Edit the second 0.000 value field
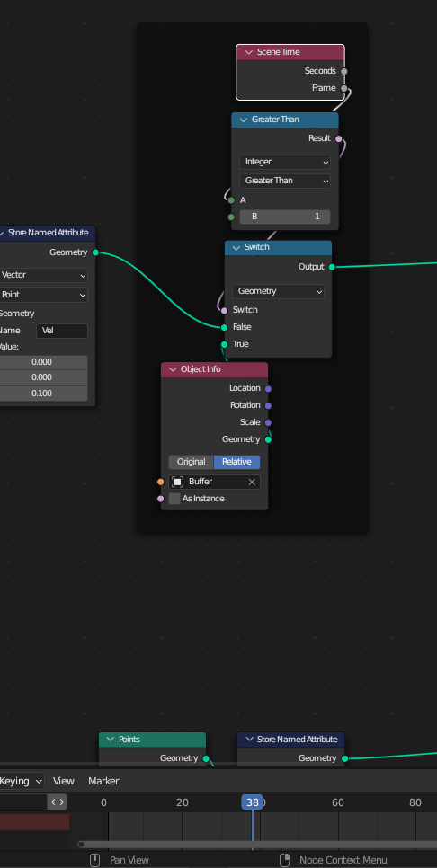 43,377
